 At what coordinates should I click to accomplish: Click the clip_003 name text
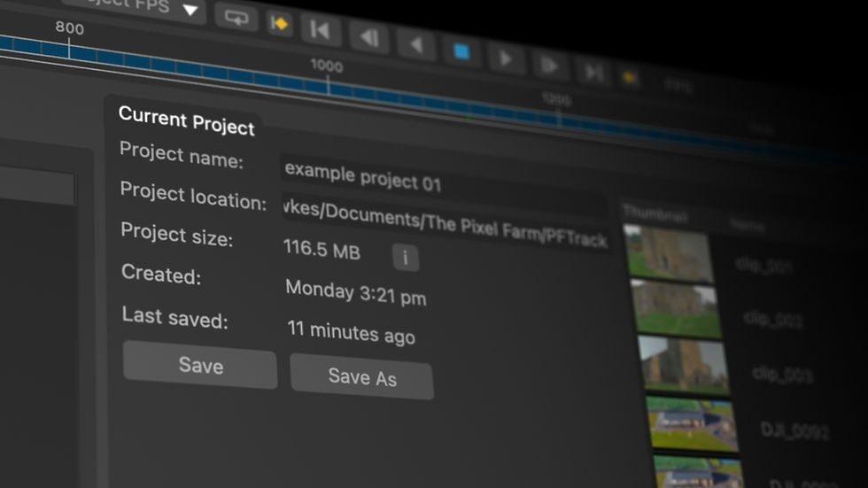(x=782, y=375)
